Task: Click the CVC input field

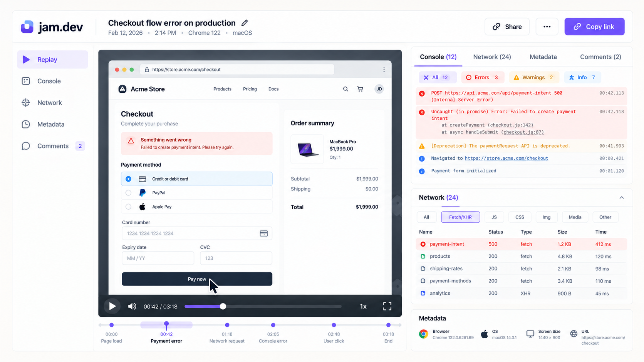Action: click(236, 258)
